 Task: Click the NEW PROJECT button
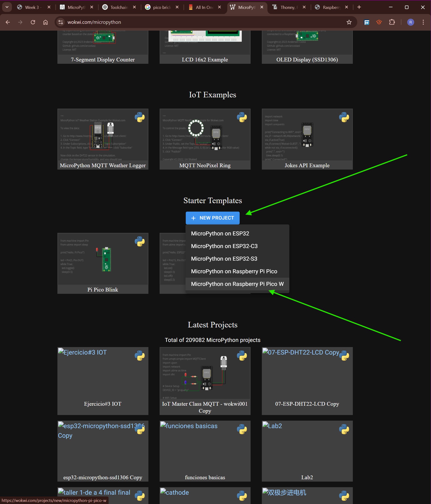click(212, 218)
